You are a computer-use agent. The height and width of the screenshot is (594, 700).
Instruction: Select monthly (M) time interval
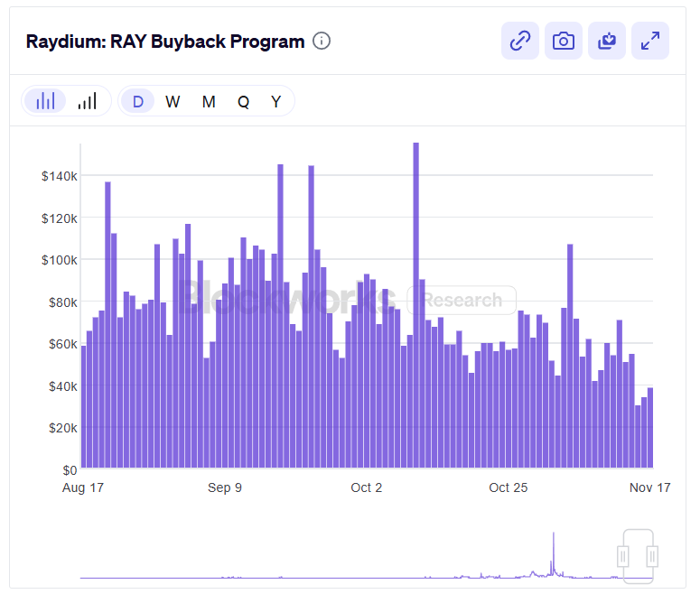click(209, 101)
